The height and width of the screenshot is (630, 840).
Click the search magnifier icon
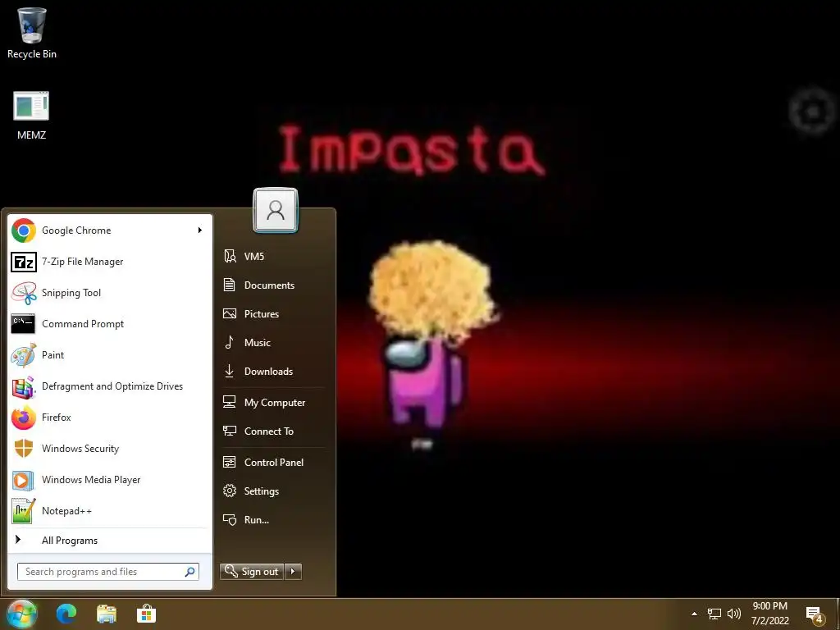click(x=189, y=572)
